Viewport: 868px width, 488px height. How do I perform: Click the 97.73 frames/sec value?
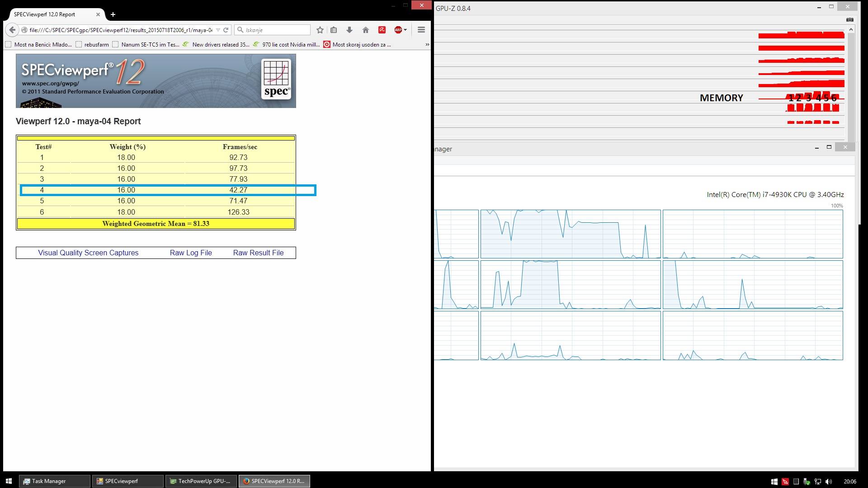(238, 169)
